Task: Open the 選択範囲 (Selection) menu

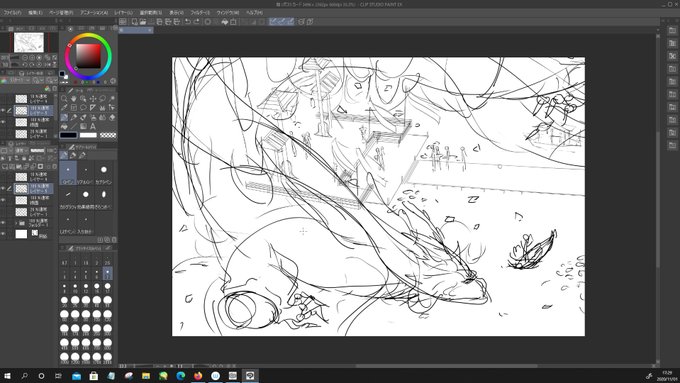Action: [150, 13]
